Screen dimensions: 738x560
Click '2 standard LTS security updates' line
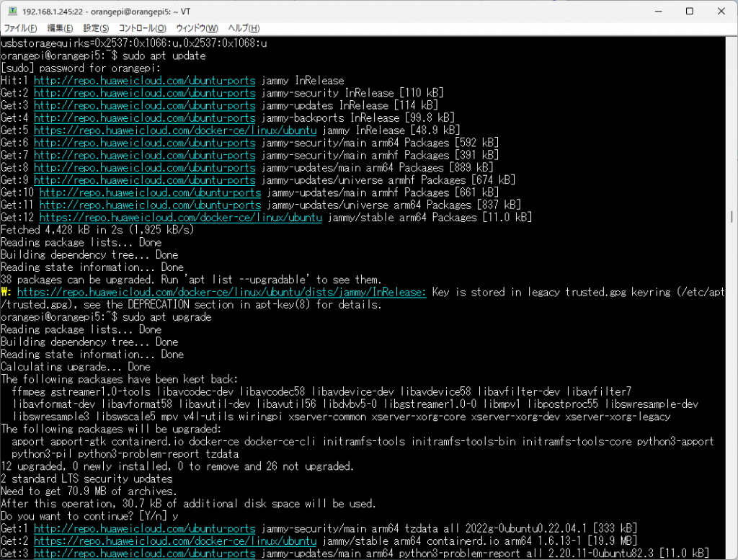tap(87, 479)
